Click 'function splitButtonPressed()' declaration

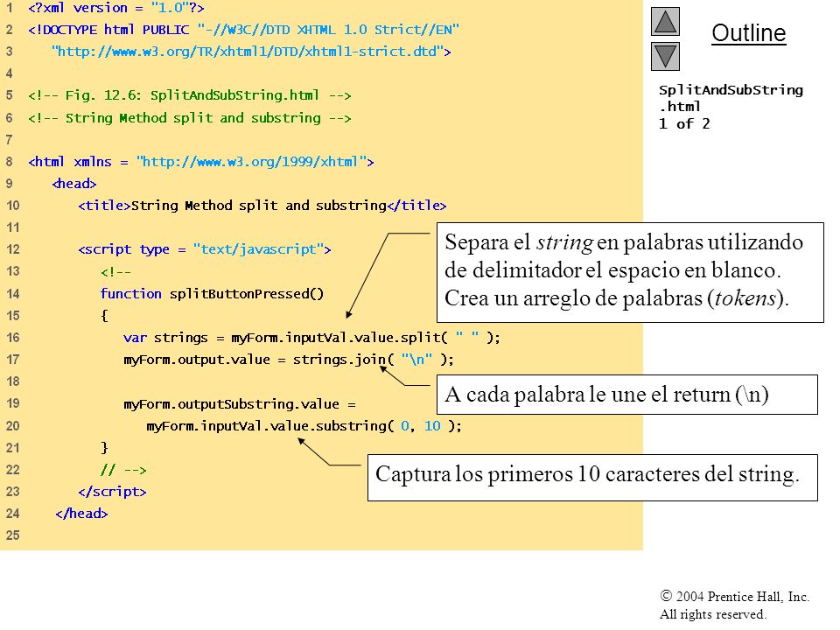(x=212, y=294)
